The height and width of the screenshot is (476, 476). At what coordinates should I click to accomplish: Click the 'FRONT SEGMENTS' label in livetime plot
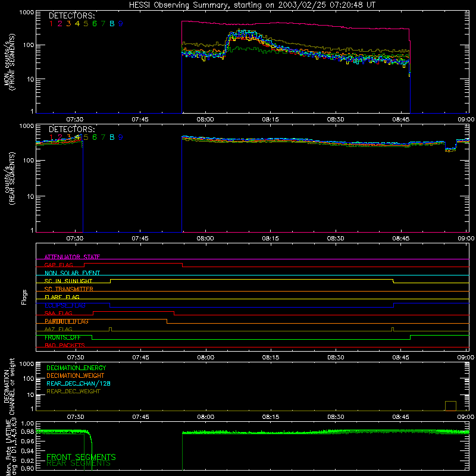point(81,457)
